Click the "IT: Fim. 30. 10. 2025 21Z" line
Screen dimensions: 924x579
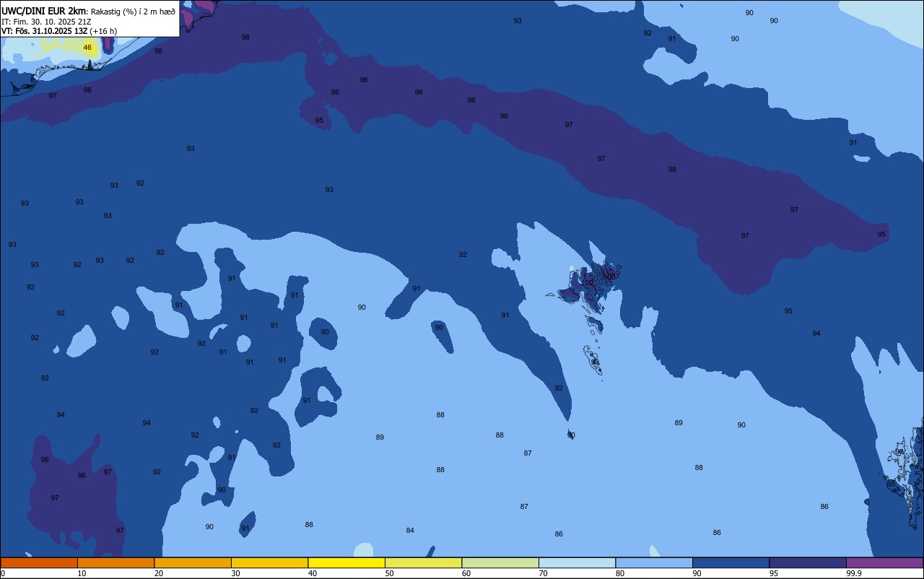pos(45,22)
